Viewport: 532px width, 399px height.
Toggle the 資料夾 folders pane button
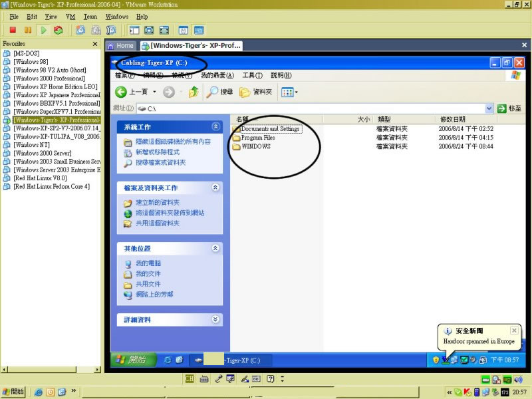point(255,92)
